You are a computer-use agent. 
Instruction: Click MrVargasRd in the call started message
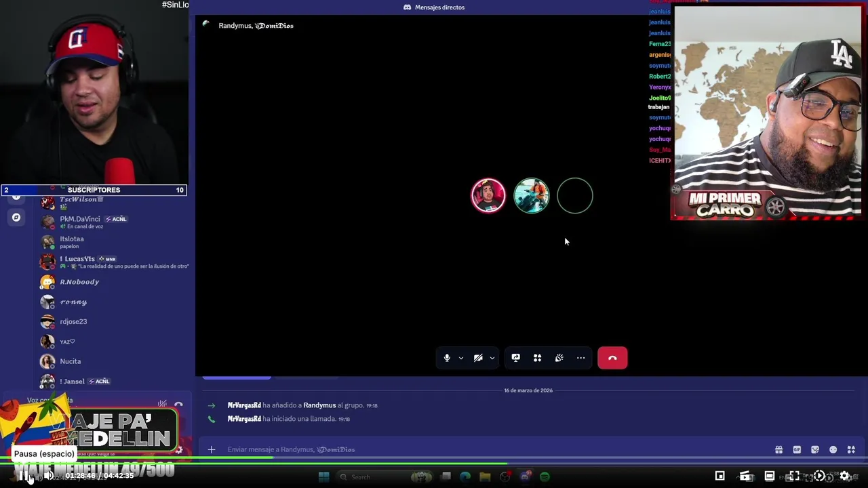244,419
